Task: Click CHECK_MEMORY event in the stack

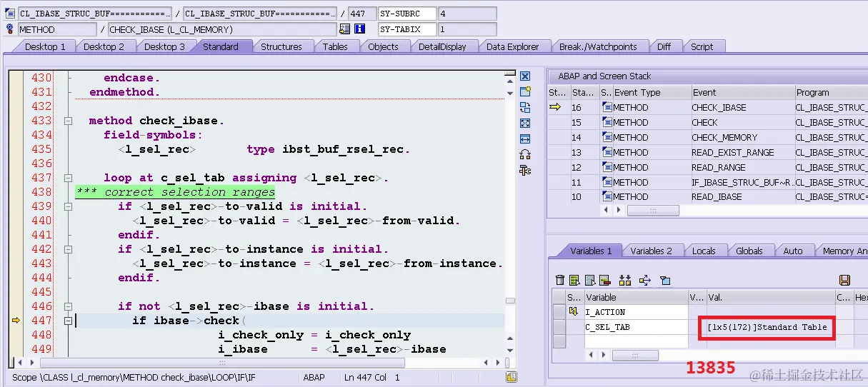Action: click(x=724, y=137)
